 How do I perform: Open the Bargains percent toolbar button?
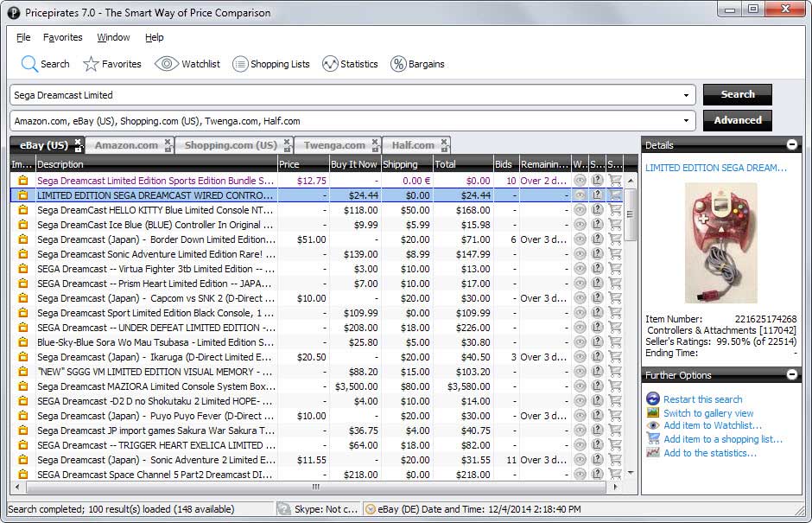[x=417, y=64]
